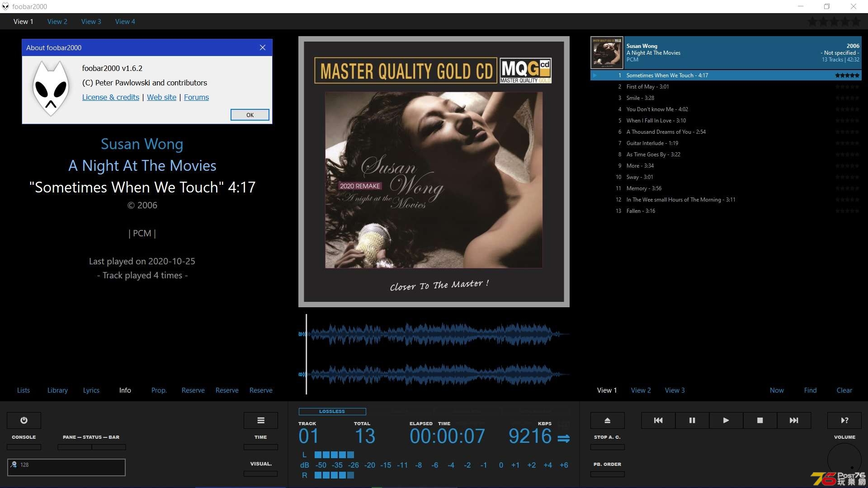Toggle Stop A. C. indicator bar
The height and width of the screenshot is (488, 868).
pyautogui.click(x=608, y=447)
